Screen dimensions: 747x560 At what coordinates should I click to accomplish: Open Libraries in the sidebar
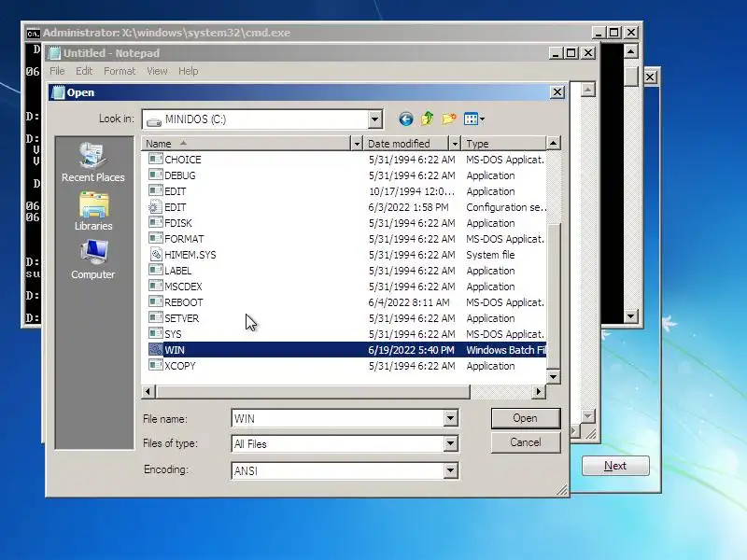[93, 212]
